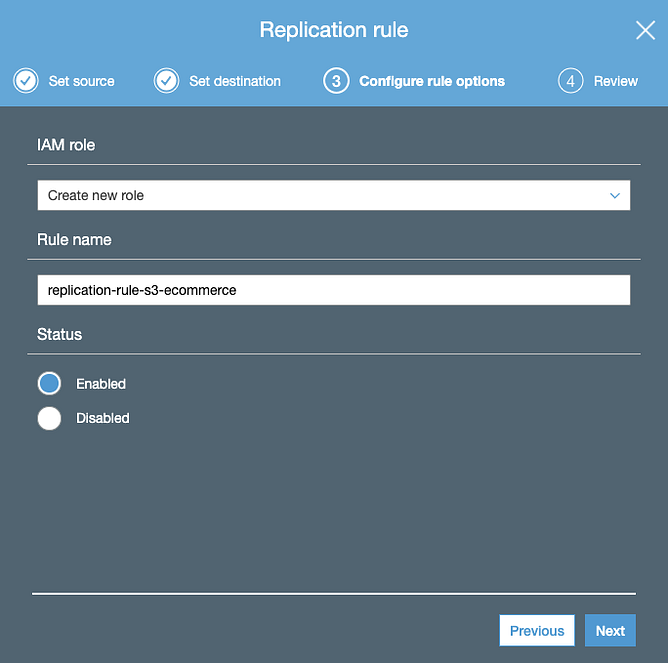Select the Enabled status radio button

[x=49, y=384]
